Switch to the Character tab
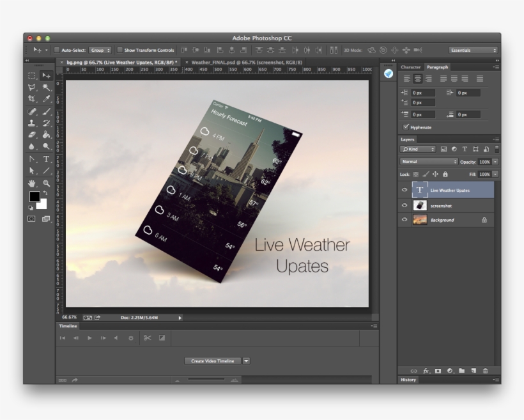Viewport: 524px width, 420px height. click(x=411, y=67)
